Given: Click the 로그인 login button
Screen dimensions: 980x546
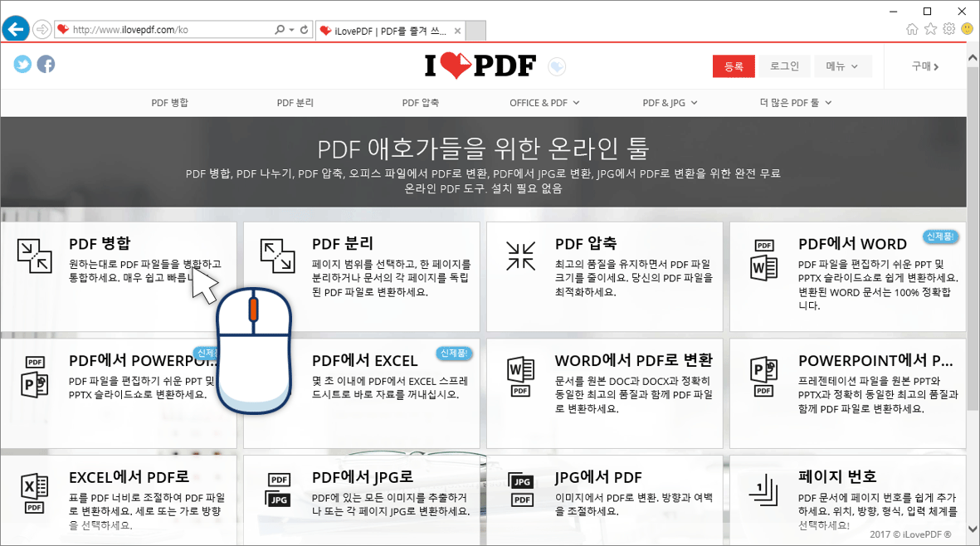Looking at the screenshot, I should pyautogui.click(x=784, y=66).
